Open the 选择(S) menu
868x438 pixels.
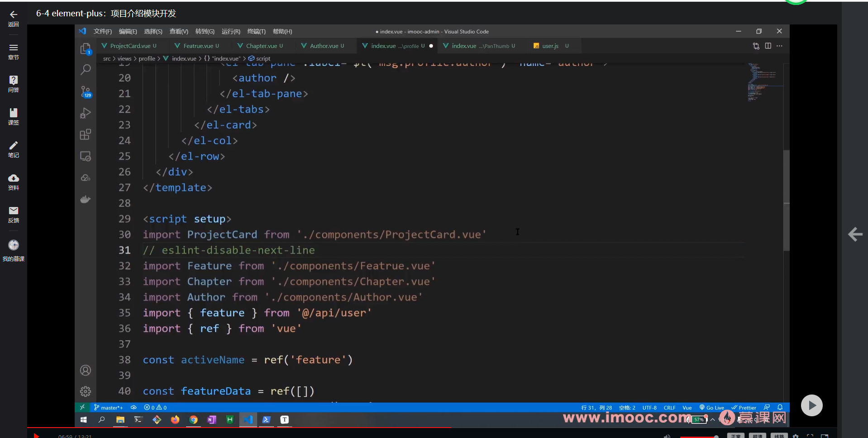pyautogui.click(x=153, y=31)
